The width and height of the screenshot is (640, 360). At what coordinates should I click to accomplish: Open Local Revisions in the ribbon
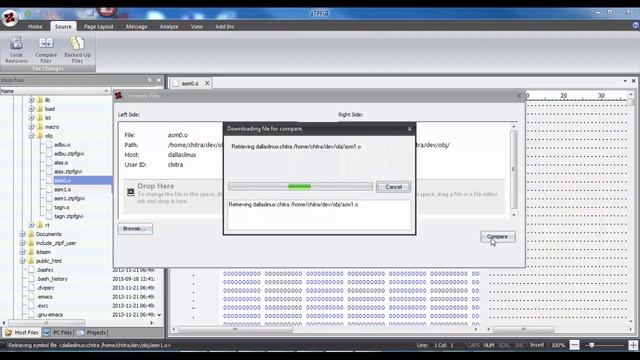pyautogui.click(x=16, y=50)
